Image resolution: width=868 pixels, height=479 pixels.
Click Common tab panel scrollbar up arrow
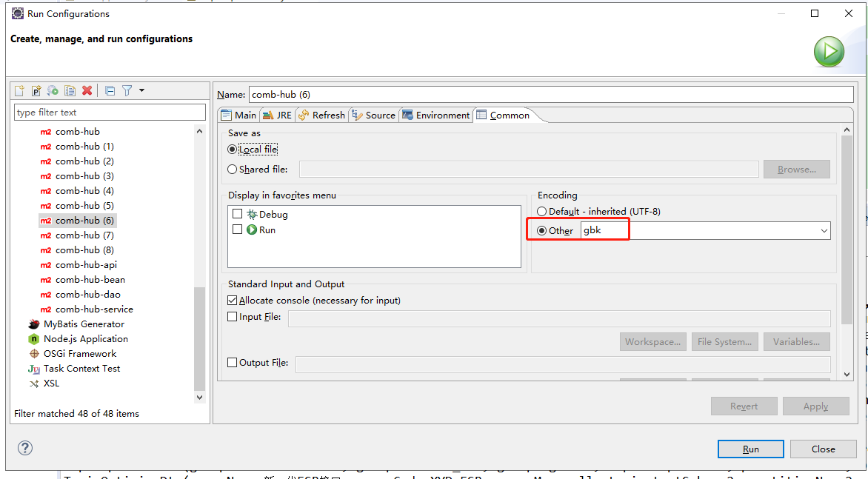847,130
